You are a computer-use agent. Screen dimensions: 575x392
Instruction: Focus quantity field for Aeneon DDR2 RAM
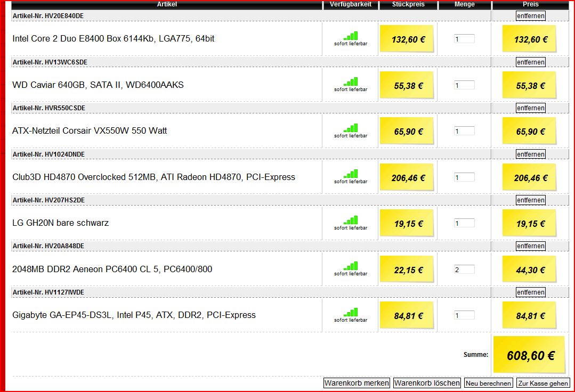pos(464,269)
